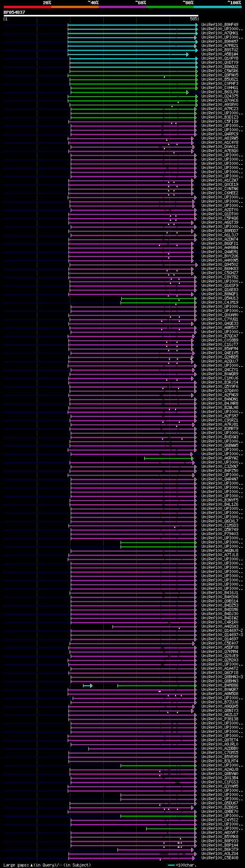245x868 pixels.
Task: Click hit label UniRef100_A1CZW7
Action: [220, 180]
